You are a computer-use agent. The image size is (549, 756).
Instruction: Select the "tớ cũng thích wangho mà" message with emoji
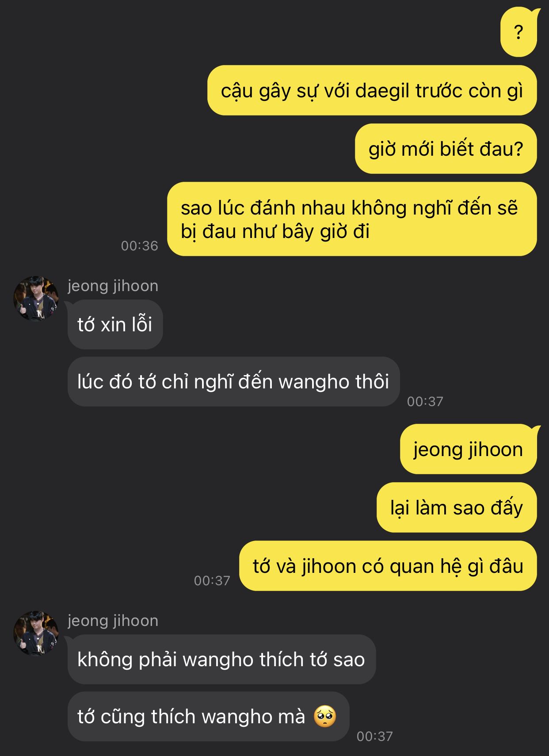coord(208,717)
